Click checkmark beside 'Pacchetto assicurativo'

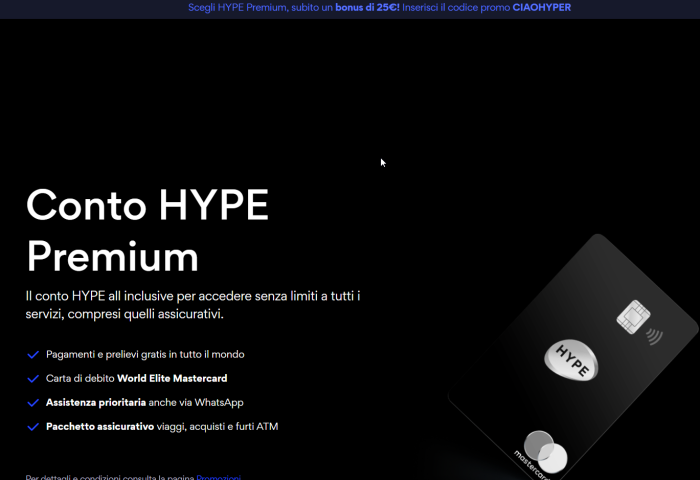33,427
